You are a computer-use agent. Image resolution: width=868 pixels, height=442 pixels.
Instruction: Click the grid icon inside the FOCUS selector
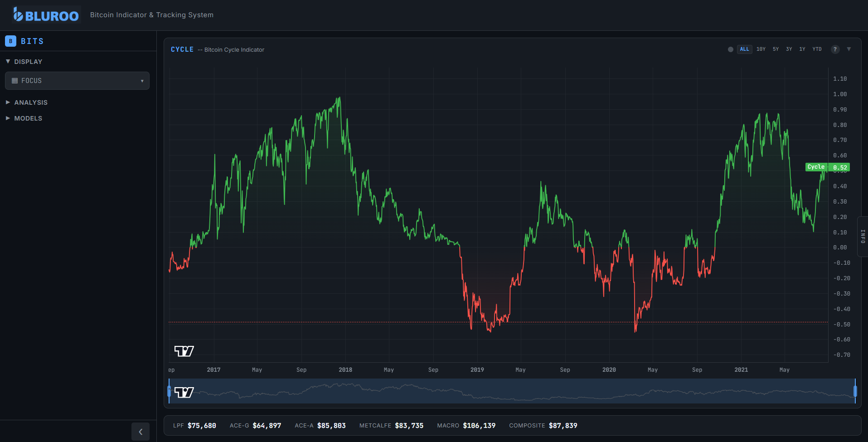click(15, 80)
